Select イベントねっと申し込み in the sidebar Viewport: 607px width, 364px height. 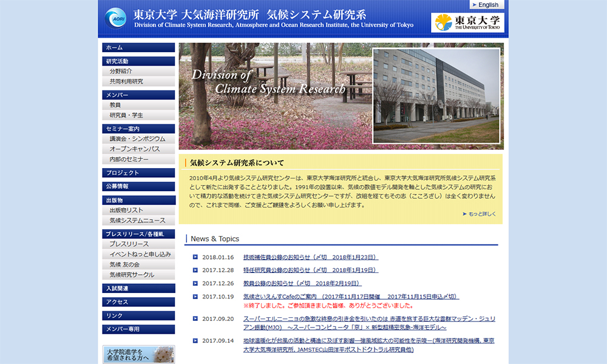[x=138, y=254]
